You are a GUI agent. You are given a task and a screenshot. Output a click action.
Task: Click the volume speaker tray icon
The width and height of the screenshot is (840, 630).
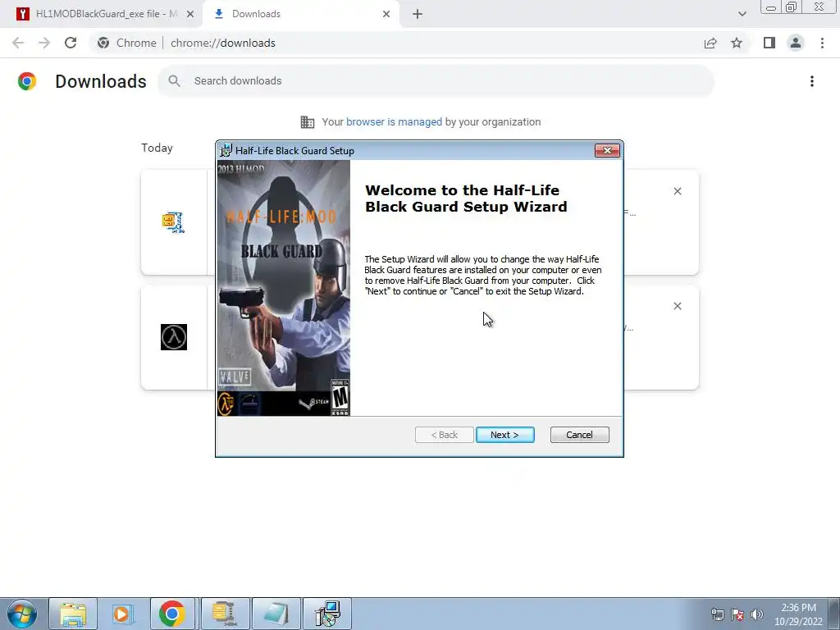click(x=757, y=614)
